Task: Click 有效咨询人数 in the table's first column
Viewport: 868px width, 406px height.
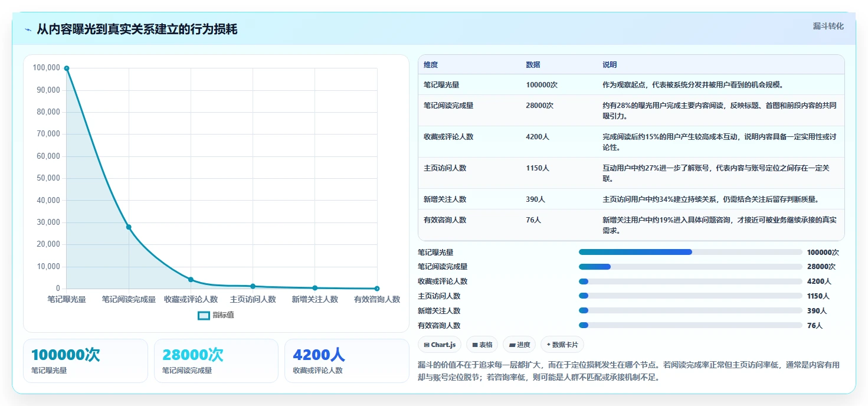Action: tap(445, 220)
